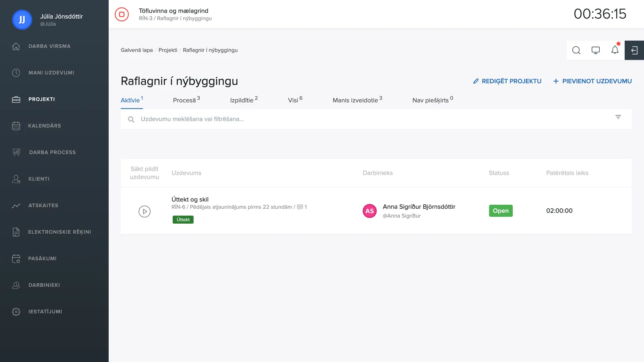Click the monitor screen icon
Viewport: 644px width, 362px height.
tap(596, 50)
